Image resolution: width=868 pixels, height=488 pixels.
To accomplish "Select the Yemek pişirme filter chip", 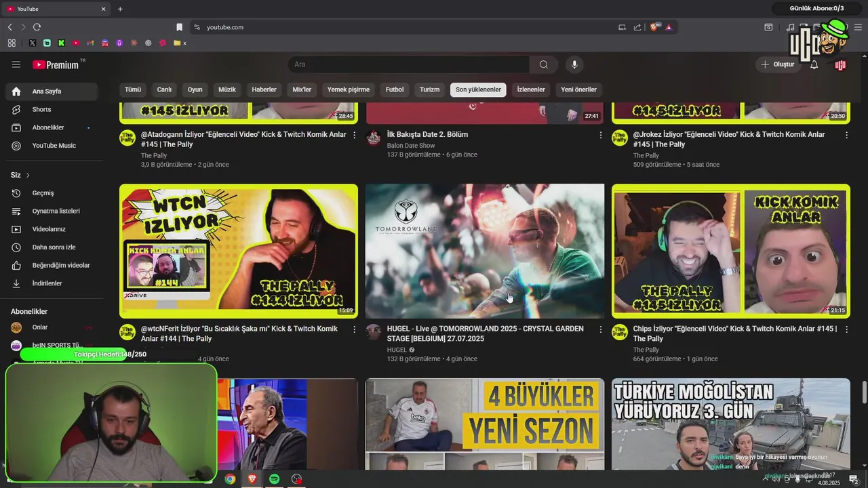I will tap(349, 89).
